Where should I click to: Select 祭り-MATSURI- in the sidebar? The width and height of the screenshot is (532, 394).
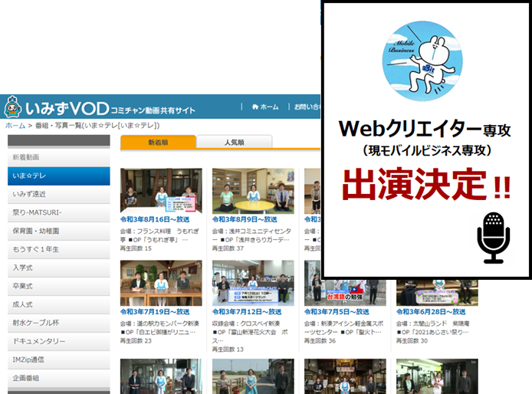[59, 212]
